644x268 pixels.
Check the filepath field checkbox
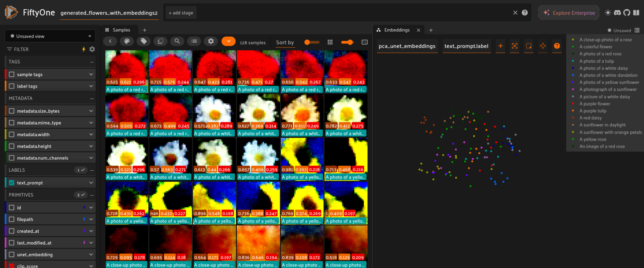pyautogui.click(x=12, y=219)
